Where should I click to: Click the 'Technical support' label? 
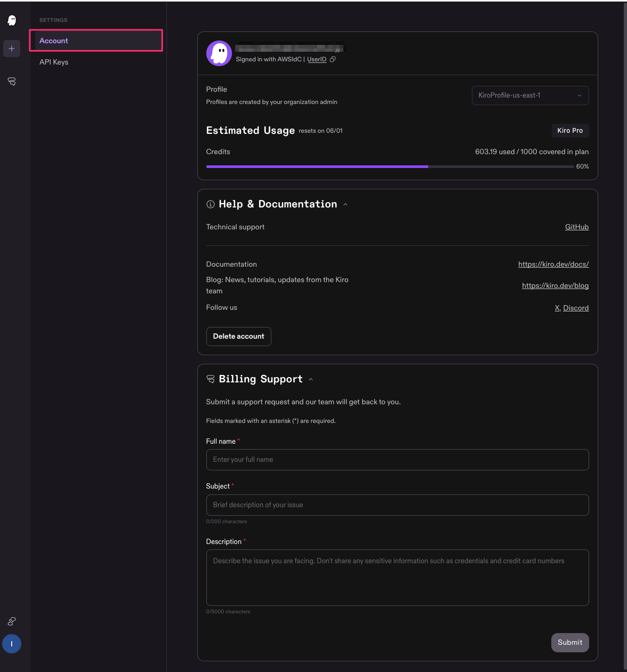tap(235, 227)
